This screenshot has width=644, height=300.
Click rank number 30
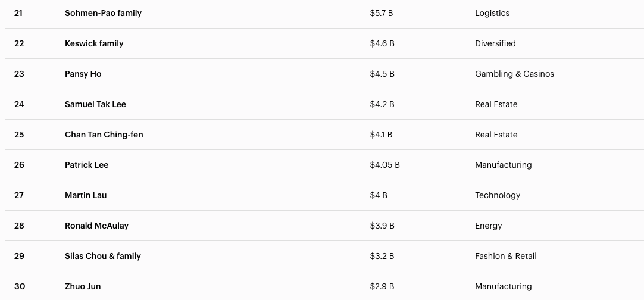click(x=20, y=286)
